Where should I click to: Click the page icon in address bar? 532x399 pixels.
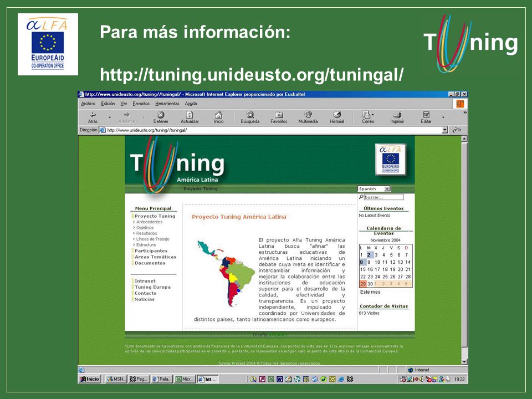click(x=103, y=130)
